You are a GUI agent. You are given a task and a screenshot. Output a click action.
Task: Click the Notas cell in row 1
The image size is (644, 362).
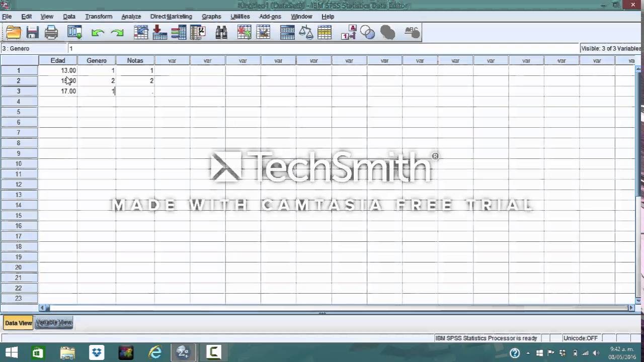pyautogui.click(x=135, y=70)
